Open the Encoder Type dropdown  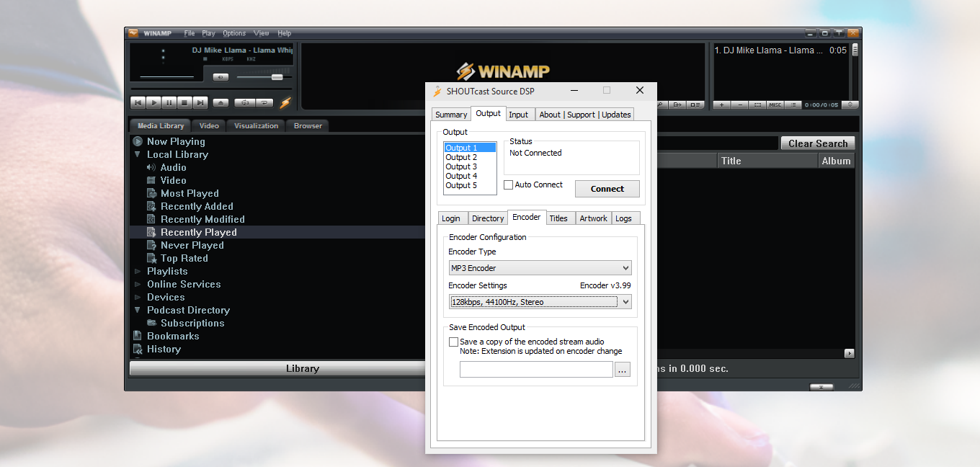click(x=540, y=268)
